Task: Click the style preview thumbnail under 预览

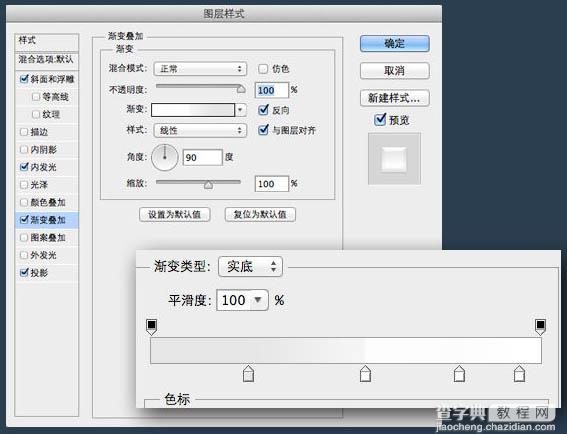Action: [394, 159]
